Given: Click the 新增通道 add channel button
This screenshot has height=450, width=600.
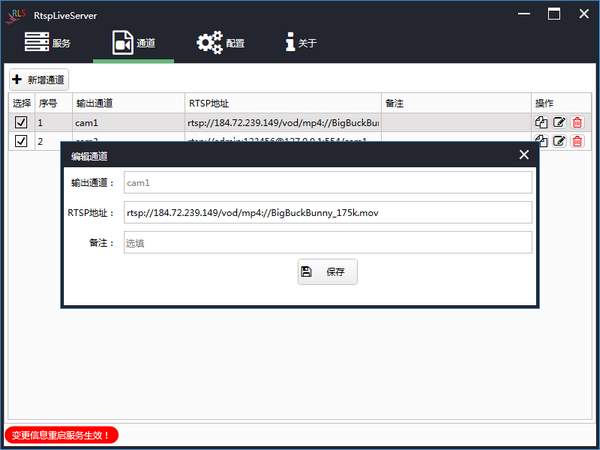Looking at the screenshot, I should tap(39, 80).
